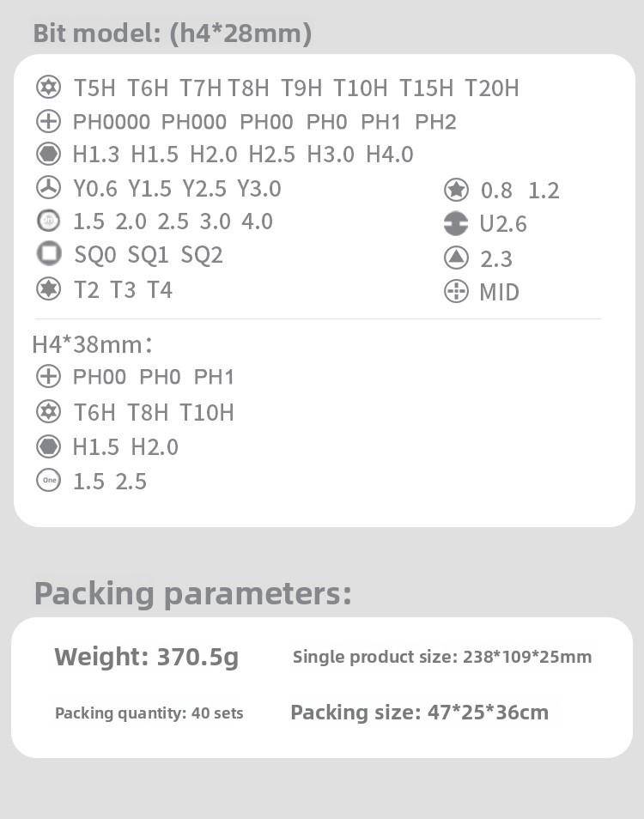Image resolution: width=644 pixels, height=819 pixels.
Task: Click the Torx star icon beside T5H
Action: coord(49,87)
